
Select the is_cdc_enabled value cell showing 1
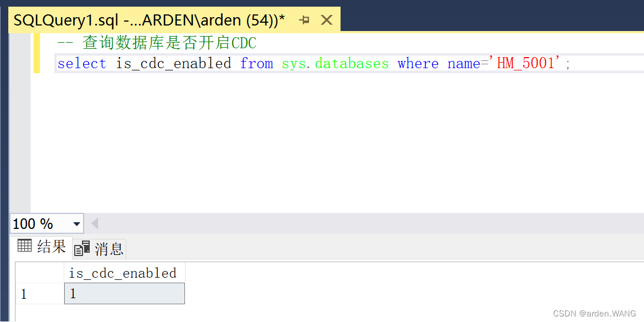124,293
